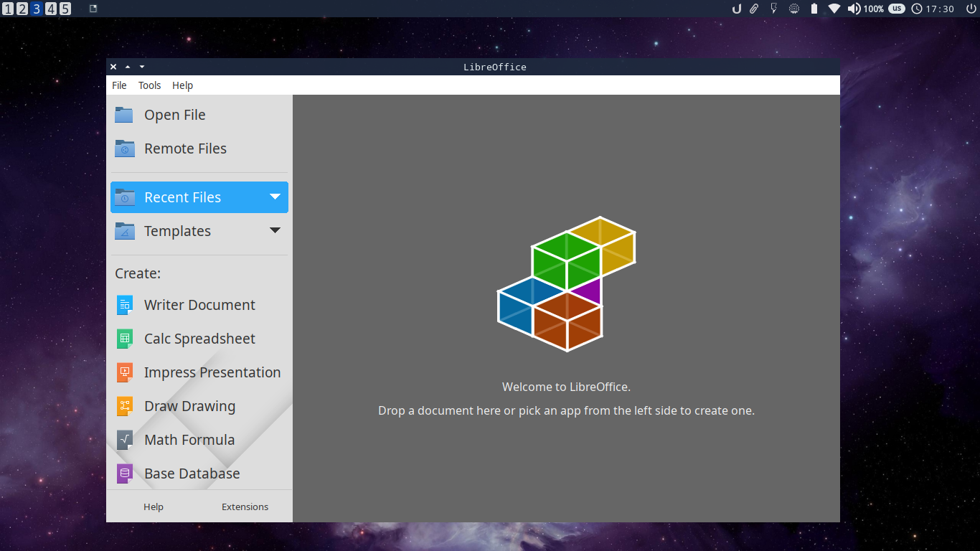Click the Writer Document icon
The image size is (980, 551).
[125, 305]
